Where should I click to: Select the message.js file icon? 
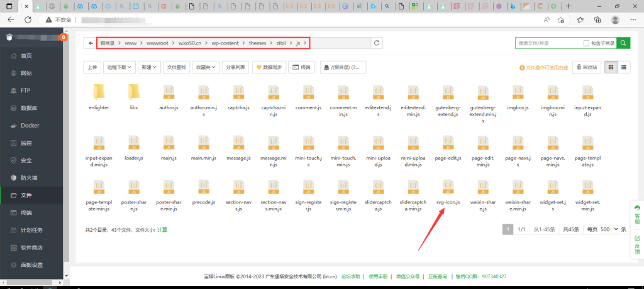(x=238, y=143)
